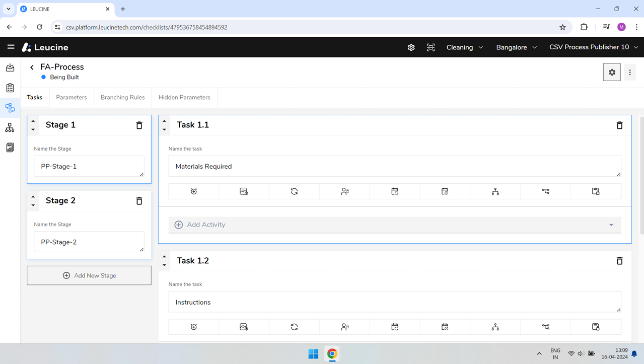Move Stage 1 up with the arrow

coord(33,121)
